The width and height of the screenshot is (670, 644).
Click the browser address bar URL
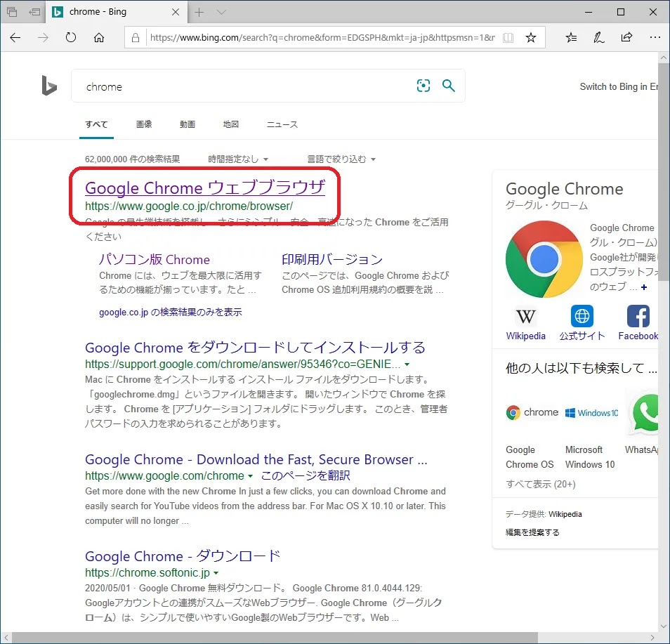click(x=322, y=38)
